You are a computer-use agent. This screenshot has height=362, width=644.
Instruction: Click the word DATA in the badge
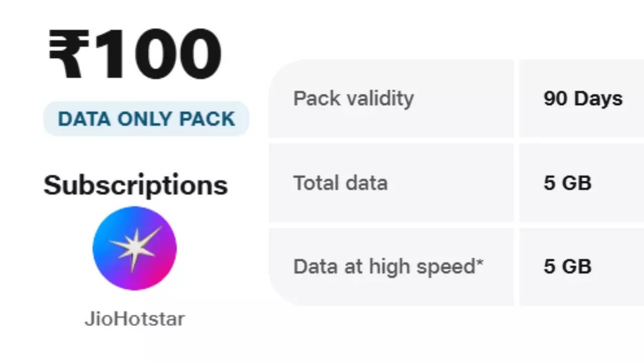85,119
